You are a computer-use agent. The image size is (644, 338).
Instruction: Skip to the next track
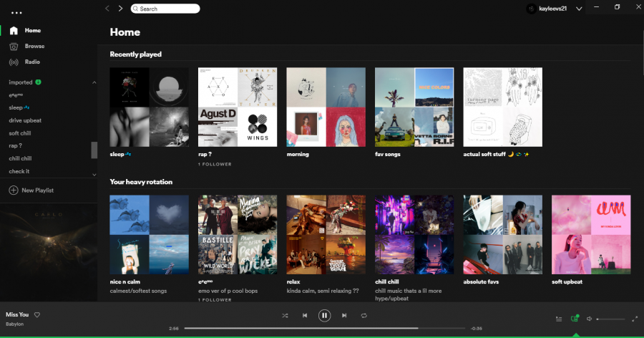pyautogui.click(x=344, y=315)
